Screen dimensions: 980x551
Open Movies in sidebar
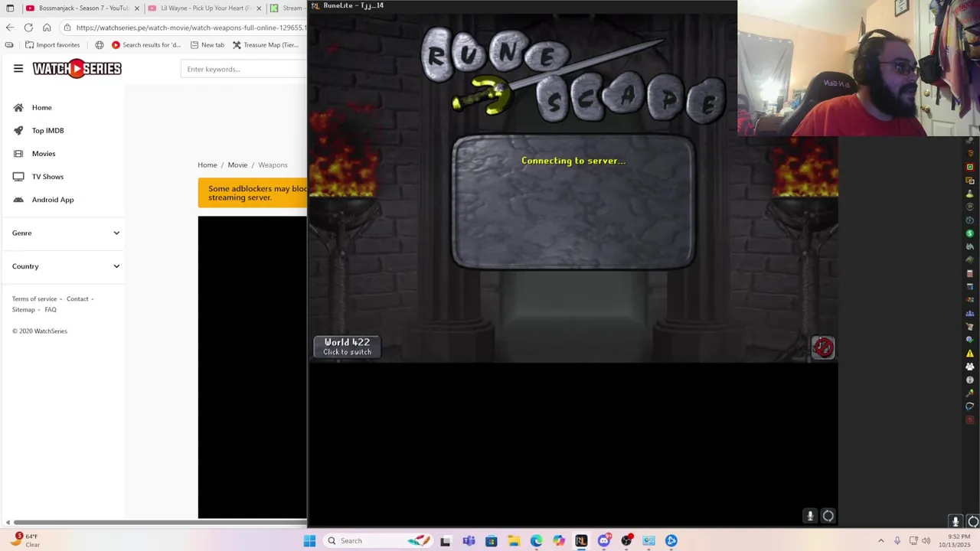[x=44, y=154]
